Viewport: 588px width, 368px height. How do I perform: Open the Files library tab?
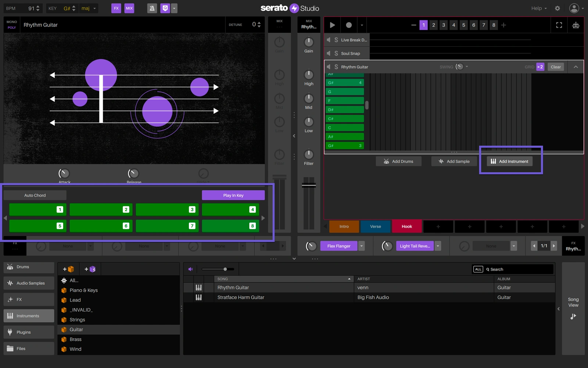[29, 348]
